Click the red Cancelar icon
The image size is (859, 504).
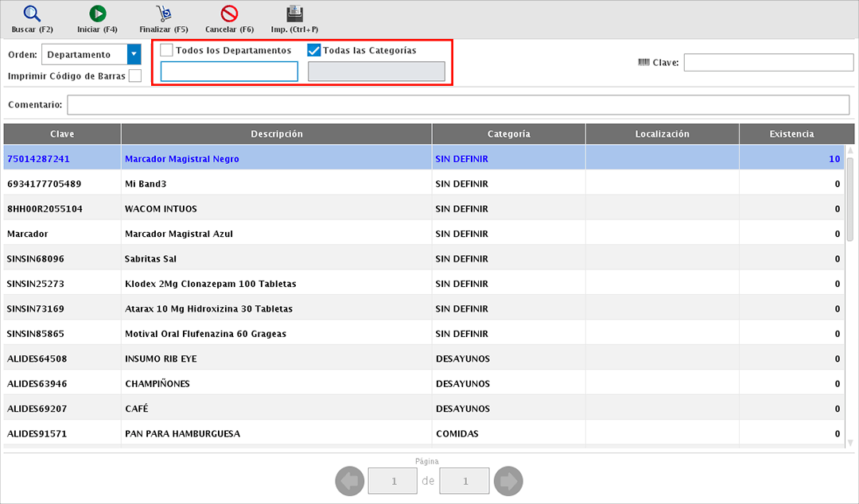click(229, 14)
